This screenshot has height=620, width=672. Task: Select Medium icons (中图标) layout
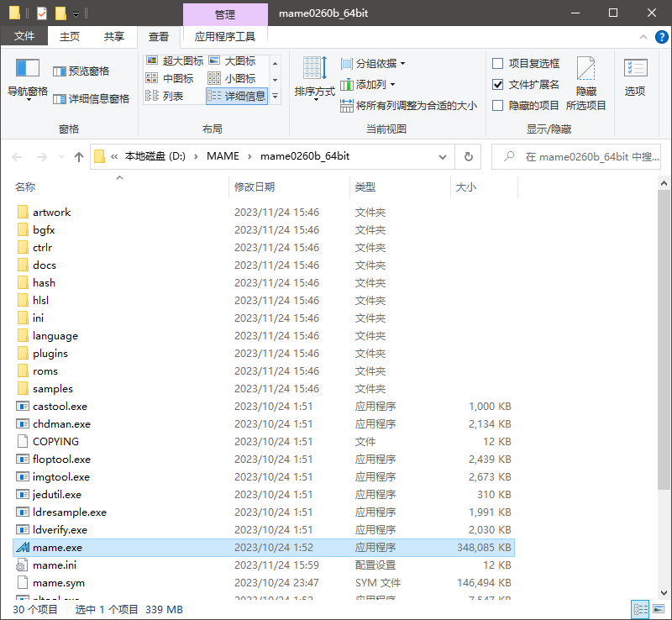point(170,78)
